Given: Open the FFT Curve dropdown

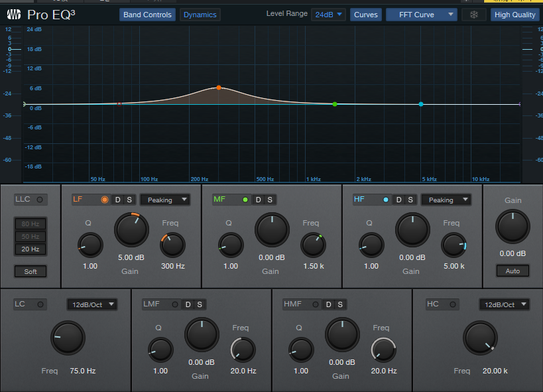Looking at the screenshot, I should (422, 15).
